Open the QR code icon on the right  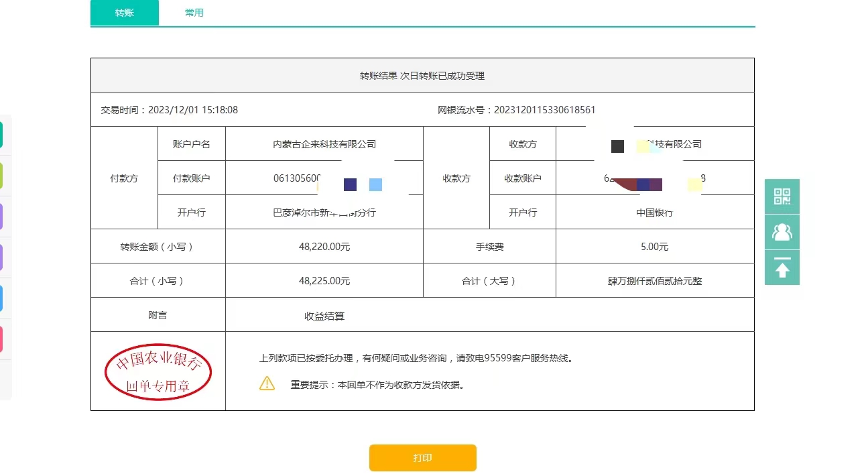click(x=782, y=196)
